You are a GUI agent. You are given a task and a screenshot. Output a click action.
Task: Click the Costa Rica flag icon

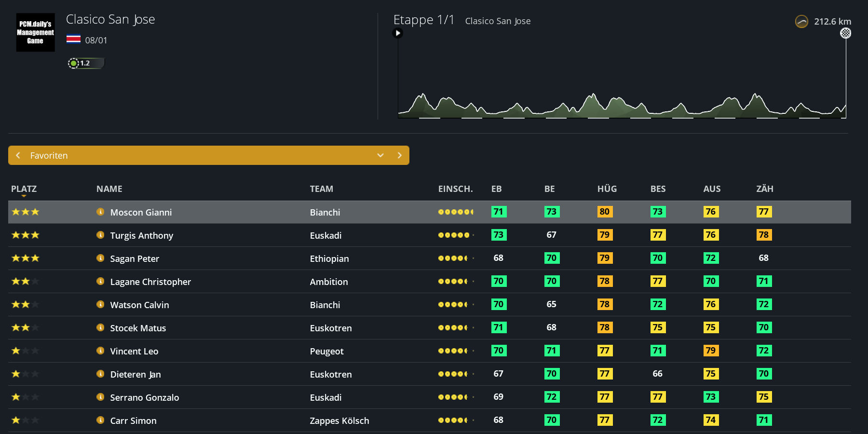tap(73, 40)
